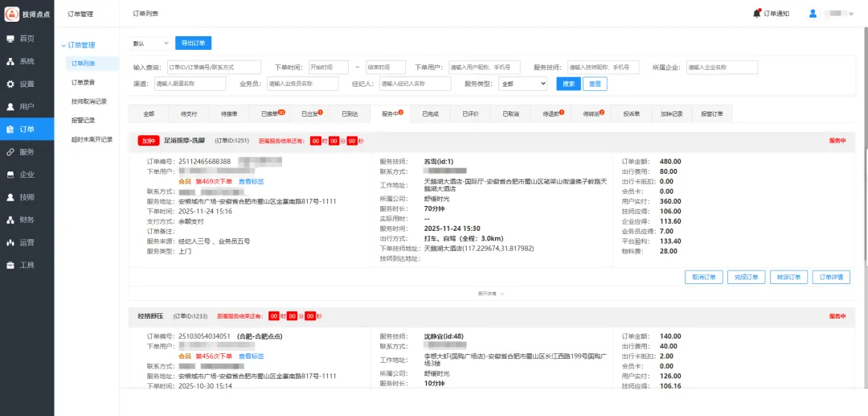
Task: Open the 默认 dropdown selector
Action: coord(151,43)
